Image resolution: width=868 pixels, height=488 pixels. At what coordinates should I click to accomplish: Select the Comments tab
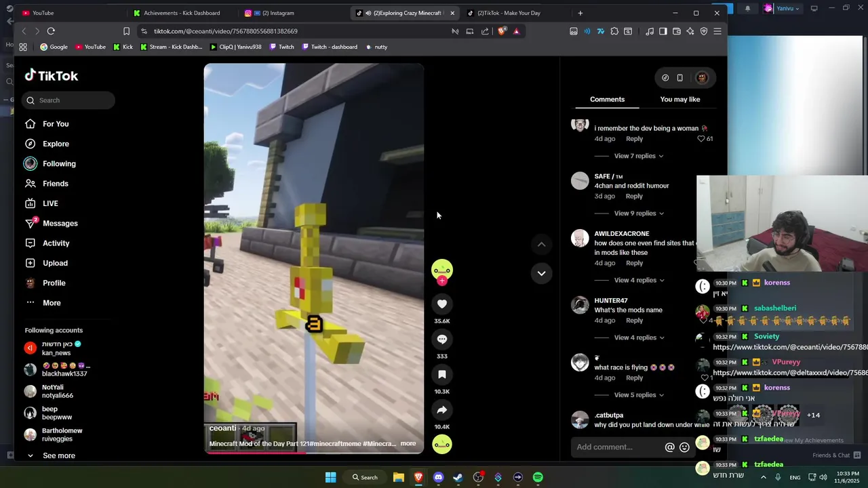[607, 100]
